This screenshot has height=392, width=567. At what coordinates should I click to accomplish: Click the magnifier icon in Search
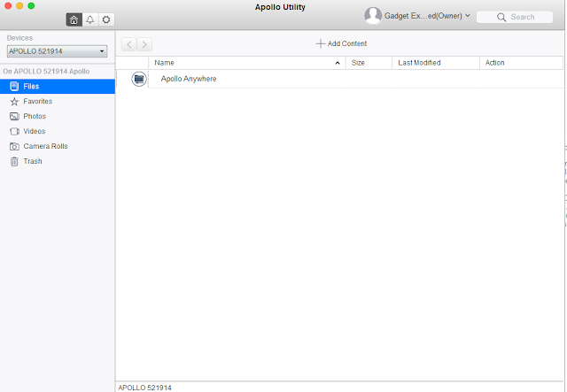click(x=501, y=17)
